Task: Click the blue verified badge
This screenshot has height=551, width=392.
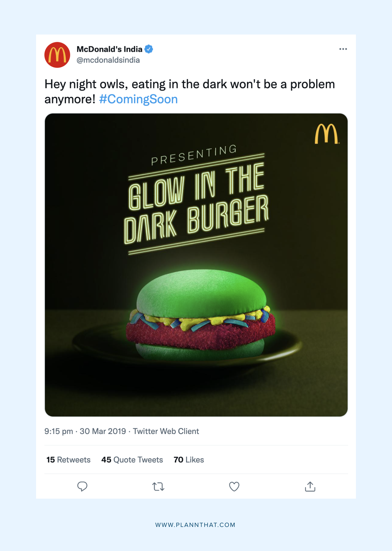Action: [149, 49]
